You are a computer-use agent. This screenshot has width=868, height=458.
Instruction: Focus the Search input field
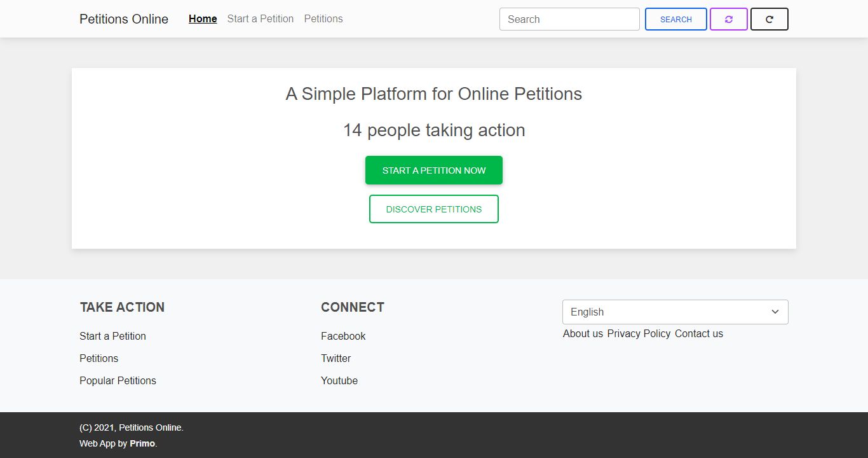pyautogui.click(x=569, y=19)
